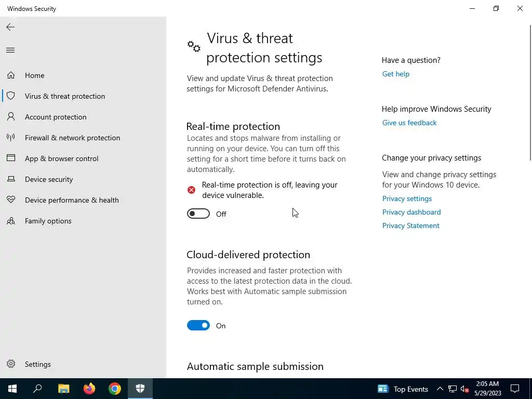The image size is (532, 399).
Task: Launch Google Chrome from the taskbar
Action: 115,389
